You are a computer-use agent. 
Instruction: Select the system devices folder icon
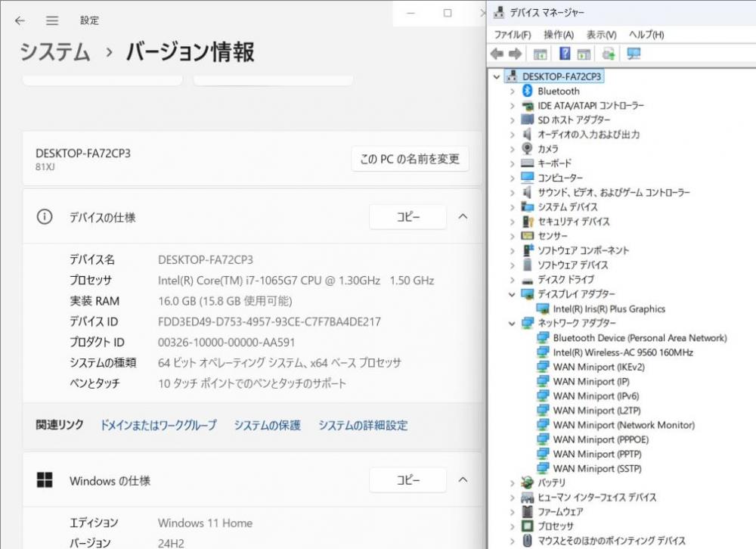(528, 207)
